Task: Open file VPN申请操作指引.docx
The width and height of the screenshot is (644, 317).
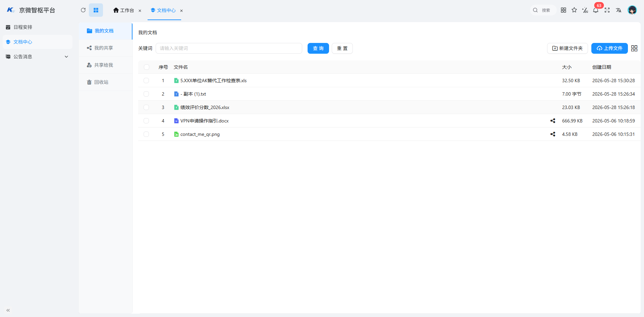Action: point(204,121)
